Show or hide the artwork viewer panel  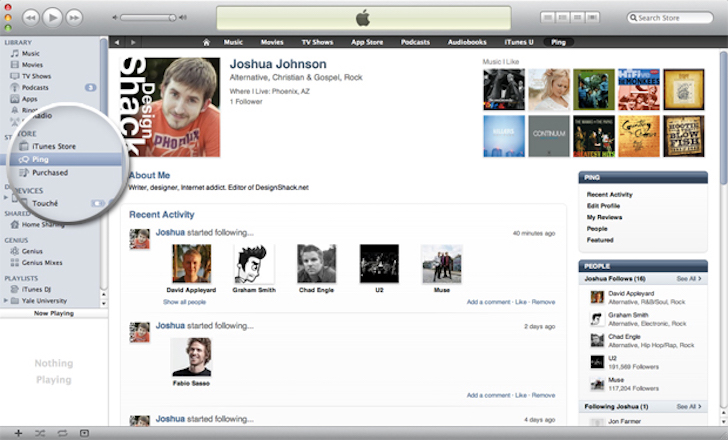[84, 432]
